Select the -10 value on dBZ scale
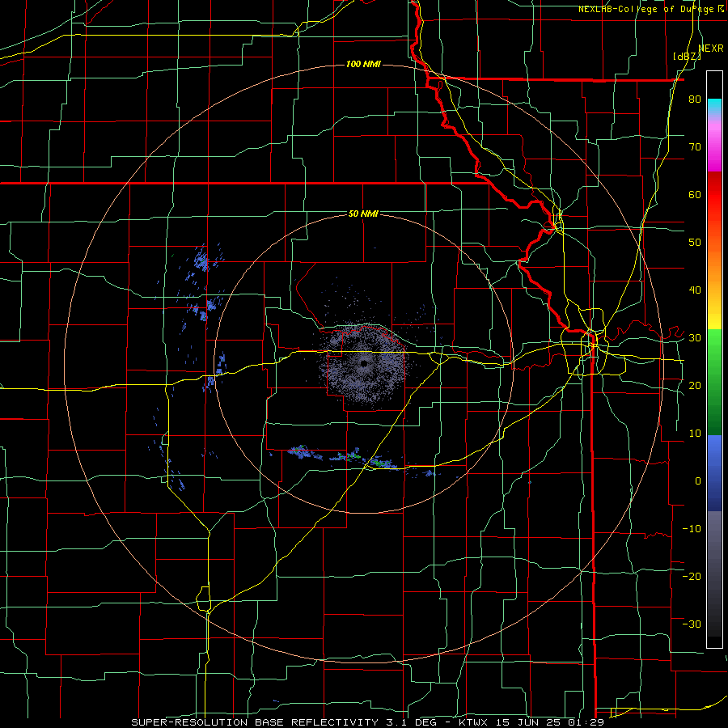Image resolution: width=728 pixels, height=728 pixels. [692, 529]
